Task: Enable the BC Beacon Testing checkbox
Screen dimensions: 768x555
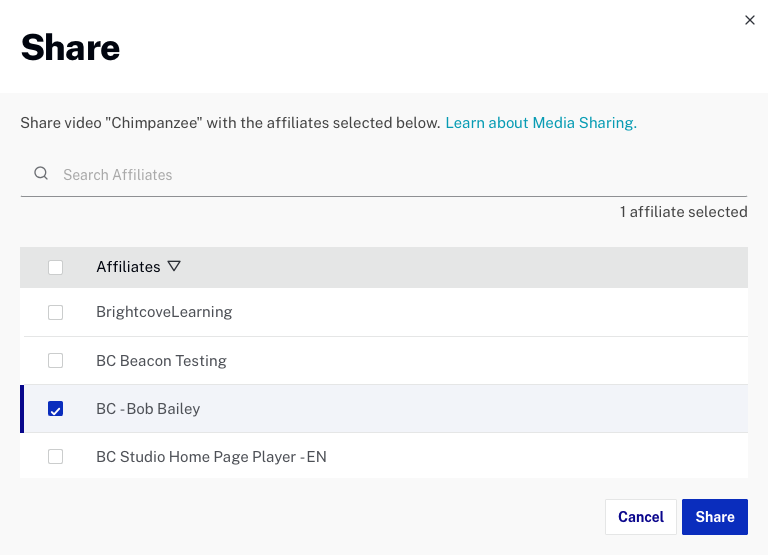Action: pos(56,360)
